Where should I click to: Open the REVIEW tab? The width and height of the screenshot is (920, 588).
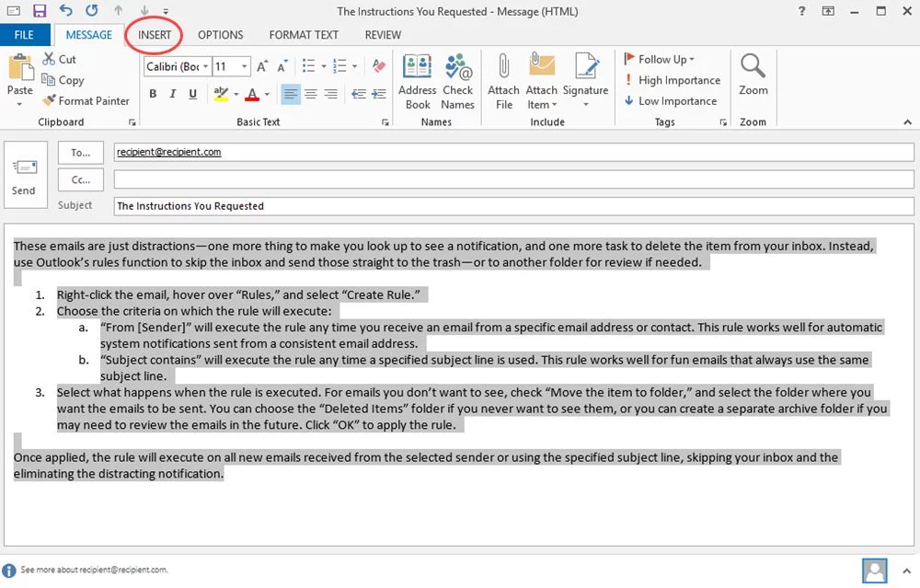point(382,35)
